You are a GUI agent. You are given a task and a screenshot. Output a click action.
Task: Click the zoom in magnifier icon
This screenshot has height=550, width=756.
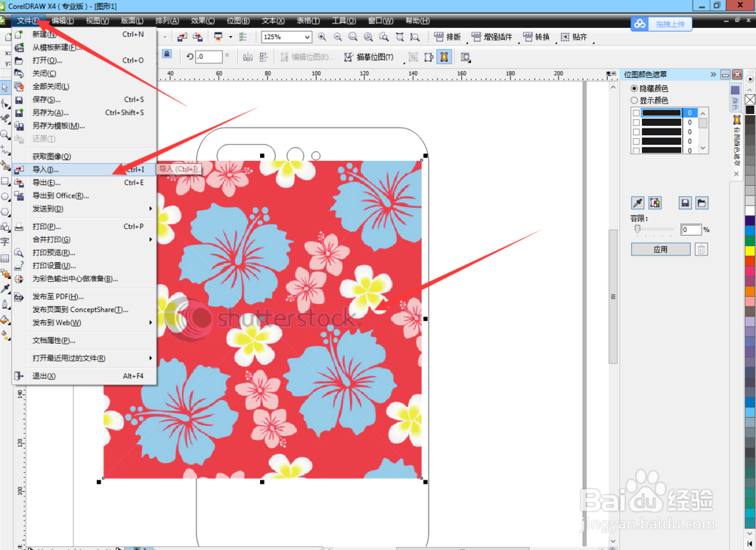coord(322,37)
